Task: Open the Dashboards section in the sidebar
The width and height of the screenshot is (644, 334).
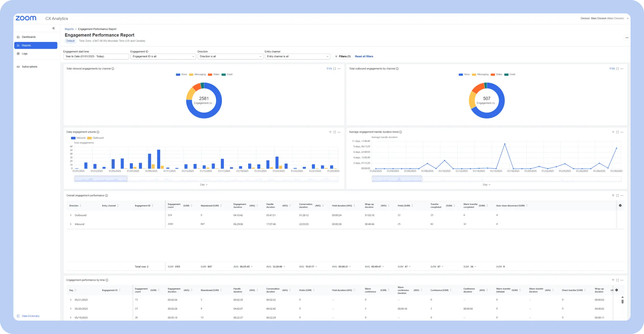Action: pos(28,37)
